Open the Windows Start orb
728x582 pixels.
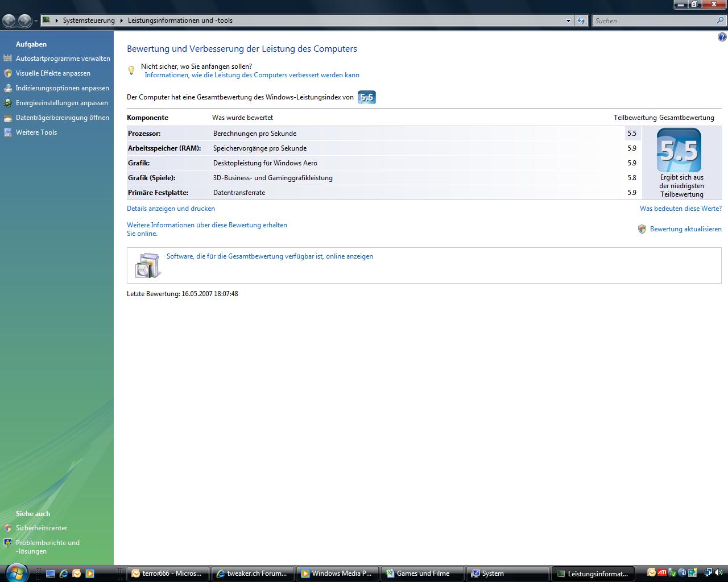[x=15, y=572]
